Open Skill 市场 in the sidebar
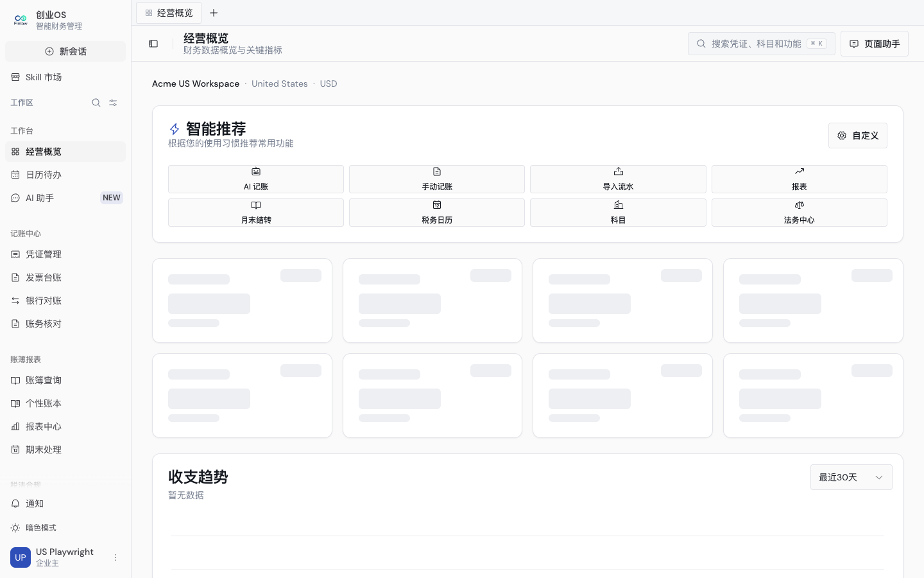This screenshot has height=578, width=924. pos(65,77)
